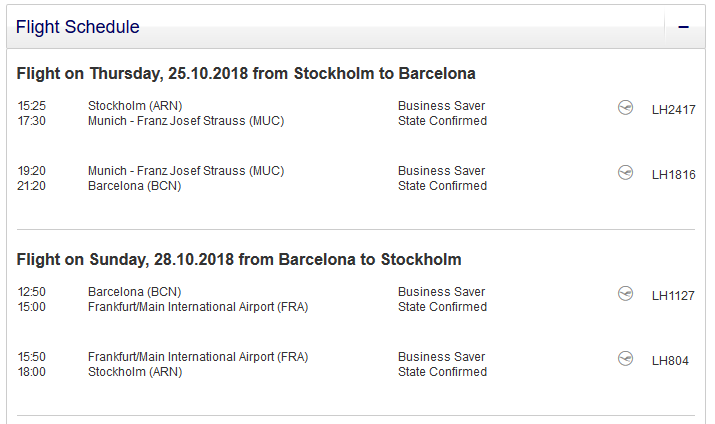Select flight number LH1127
Viewport: 715px width, 424px height.
[673, 296]
